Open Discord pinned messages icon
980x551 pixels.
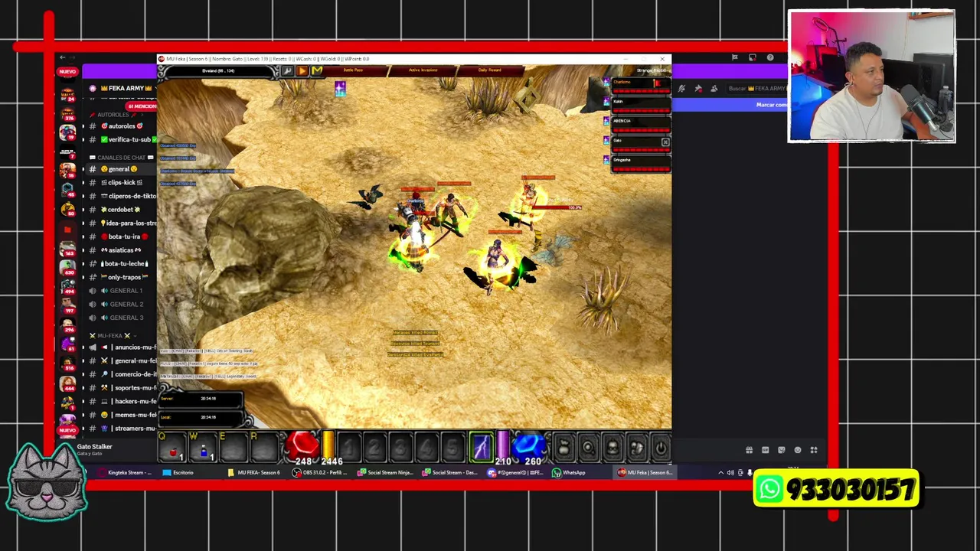698,89
